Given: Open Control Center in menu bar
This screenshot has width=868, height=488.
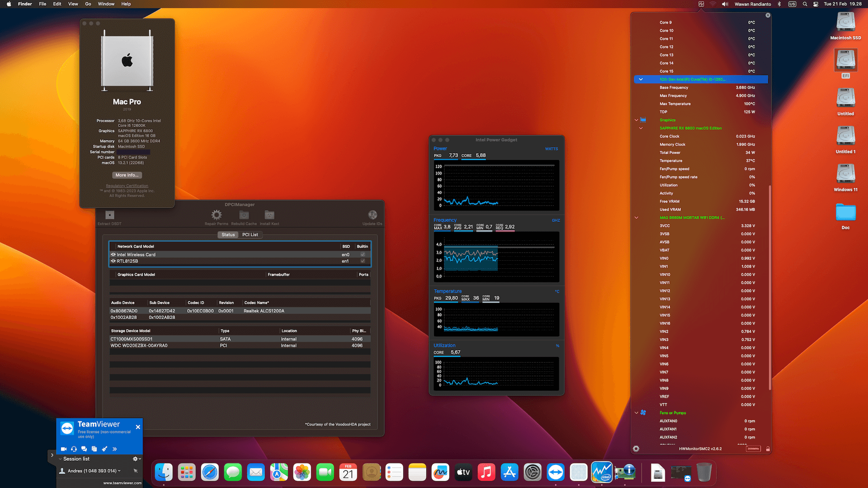Looking at the screenshot, I should [816, 4].
